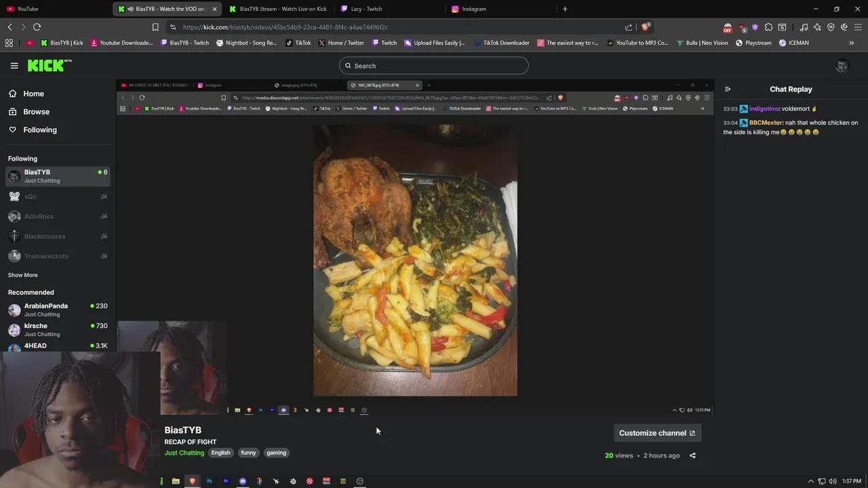This screenshot has width=868, height=488.
Task: Click the bookmarks bar apps grid icon
Action: (x=9, y=43)
